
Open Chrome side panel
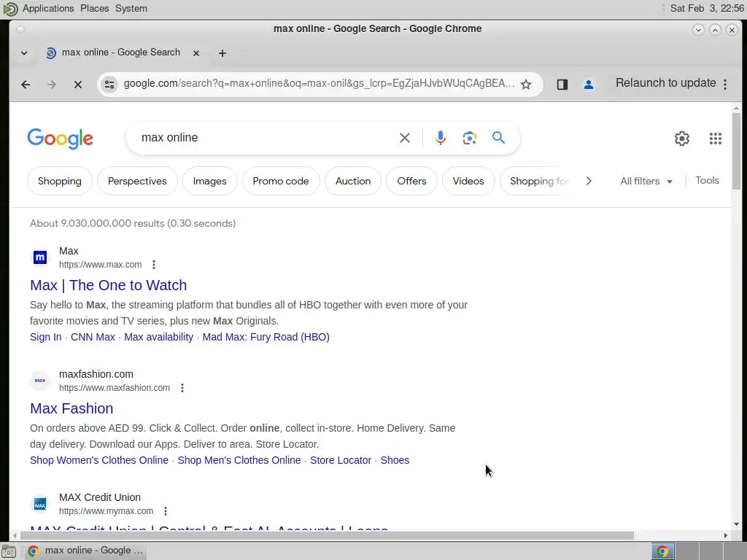[562, 85]
